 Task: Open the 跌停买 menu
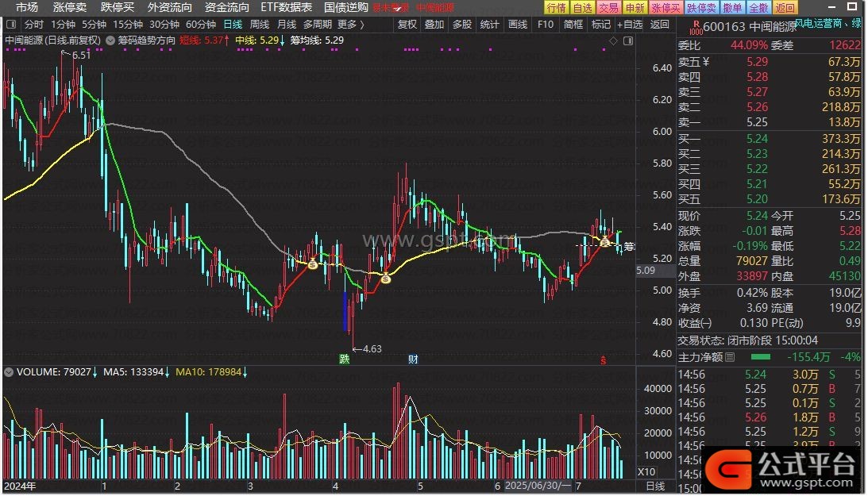(x=118, y=8)
